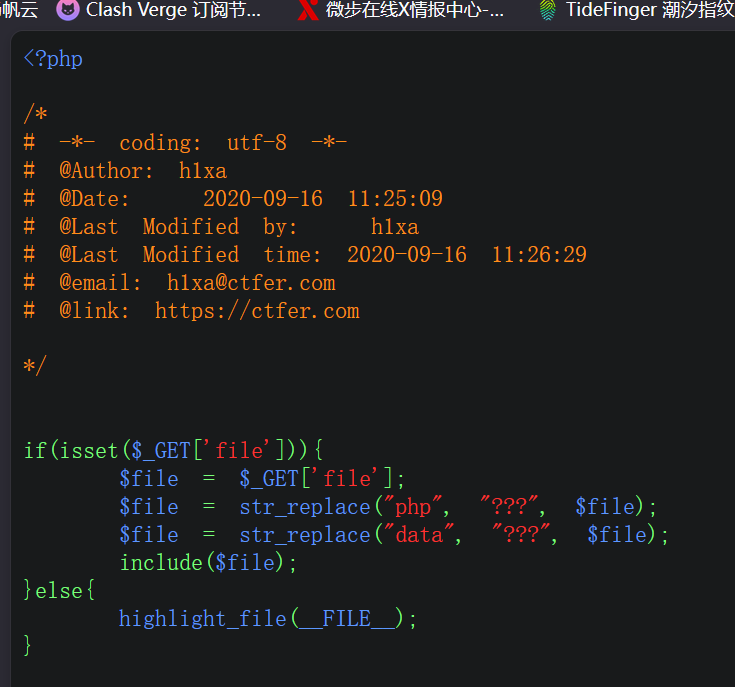Click the https://ctfer.com link text
Viewport: 735px width, 687px height.
point(257,311)
